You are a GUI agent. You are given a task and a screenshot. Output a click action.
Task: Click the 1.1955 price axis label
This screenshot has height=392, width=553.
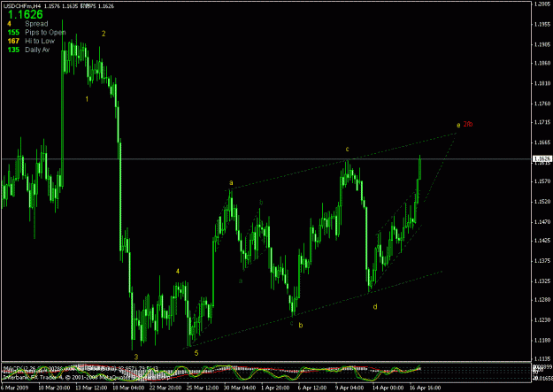click(542, 25)
